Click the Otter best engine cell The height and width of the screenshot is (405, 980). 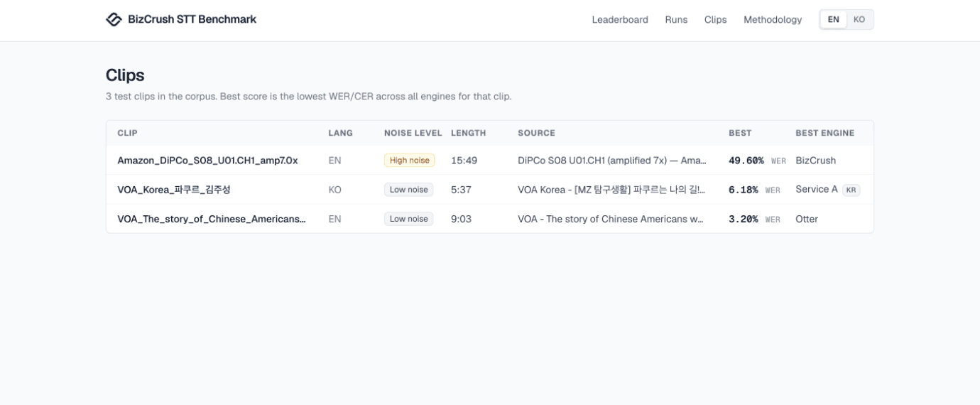point(807,219)
